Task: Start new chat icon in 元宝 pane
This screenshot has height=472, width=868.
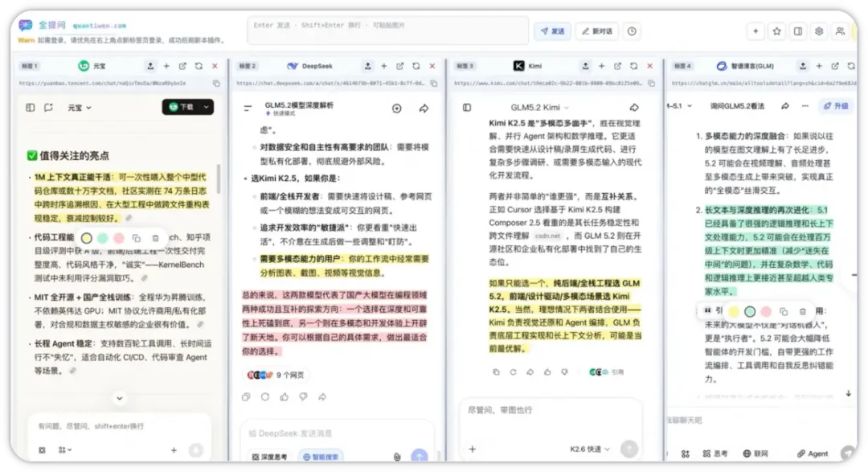Action: pos(49,108)
